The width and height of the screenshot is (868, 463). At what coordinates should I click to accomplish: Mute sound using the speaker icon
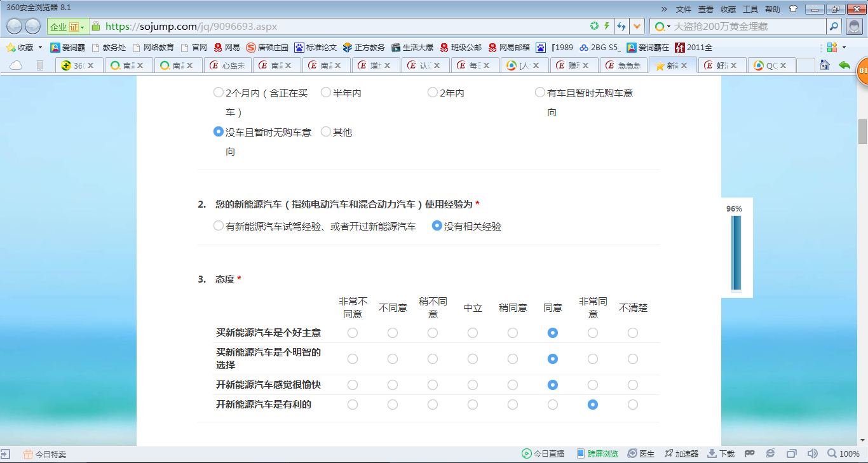click(x=811, y=453)
